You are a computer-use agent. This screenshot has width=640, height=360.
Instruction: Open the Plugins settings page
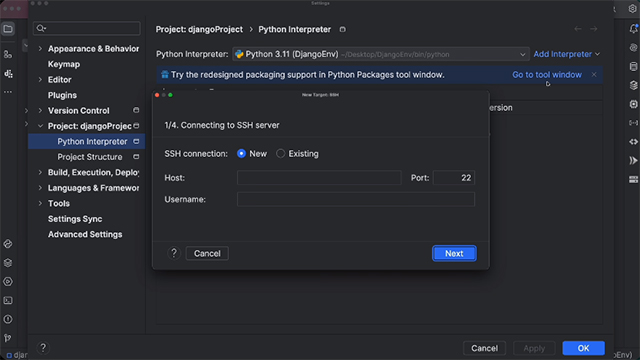(62, 95)
